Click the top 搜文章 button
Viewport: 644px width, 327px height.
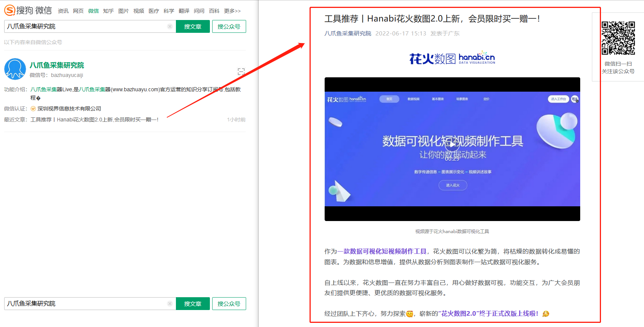tap(193, 26)
